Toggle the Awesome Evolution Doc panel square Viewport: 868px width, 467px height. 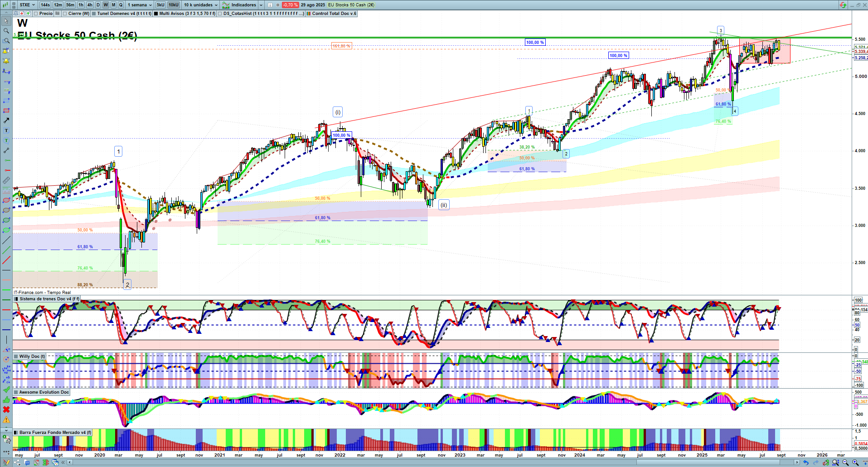pos(16,392)
